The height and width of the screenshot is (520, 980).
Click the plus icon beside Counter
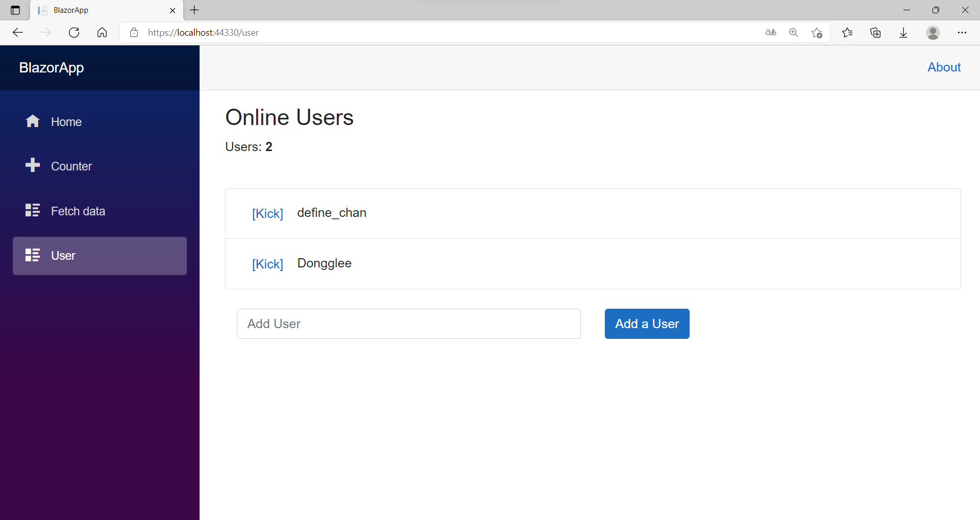(33, 165)
